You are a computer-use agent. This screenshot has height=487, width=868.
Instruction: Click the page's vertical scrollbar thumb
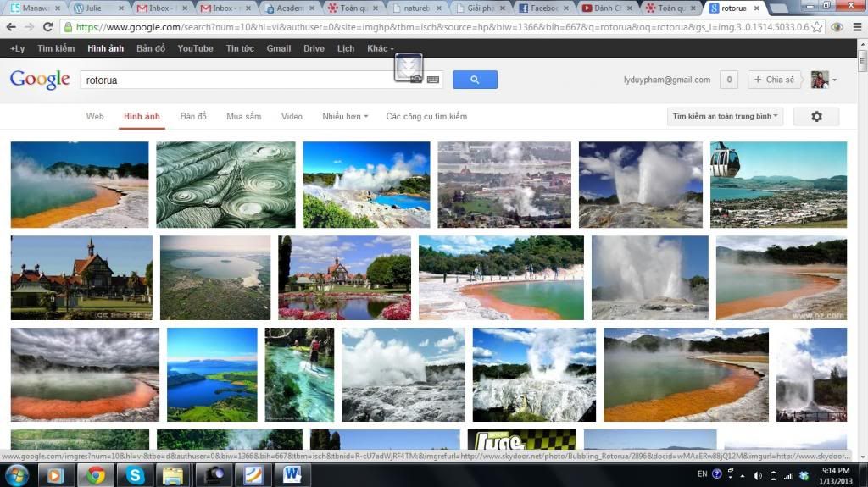(862, 60)
